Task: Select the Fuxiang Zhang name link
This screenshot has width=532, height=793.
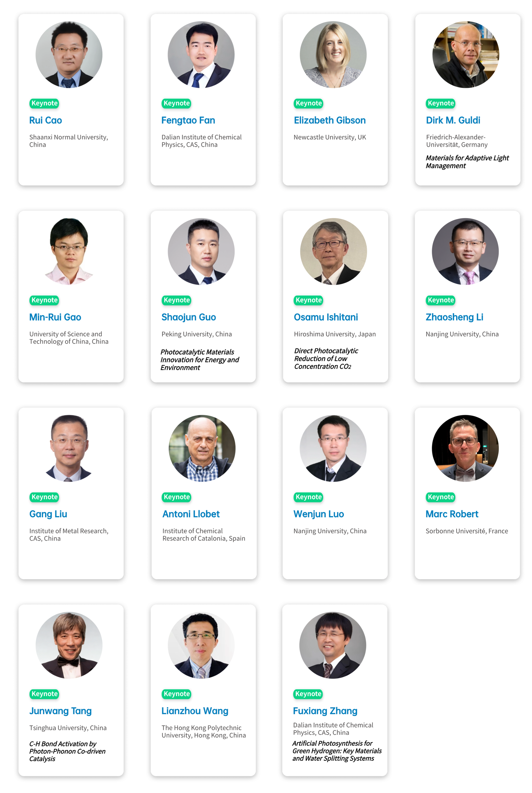Action: point(325,711)
